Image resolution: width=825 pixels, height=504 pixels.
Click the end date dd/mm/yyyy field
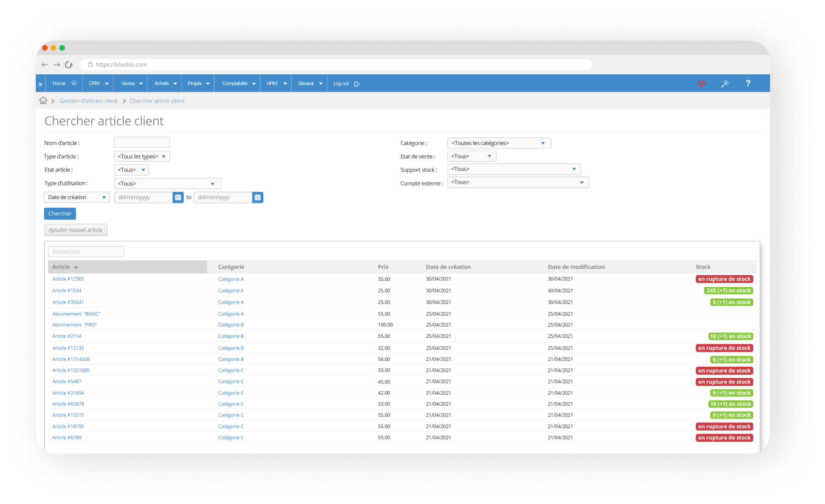pos(223,198)
